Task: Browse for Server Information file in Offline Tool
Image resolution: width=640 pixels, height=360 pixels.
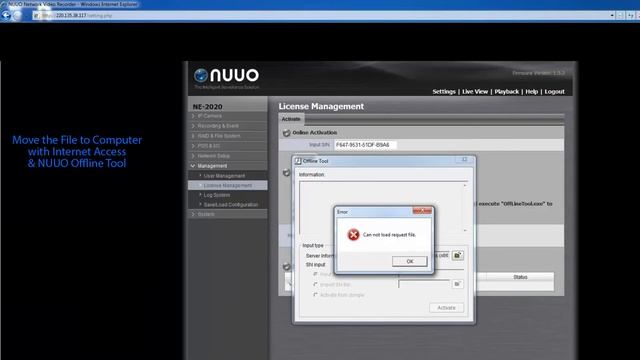Action: (457, 256)
